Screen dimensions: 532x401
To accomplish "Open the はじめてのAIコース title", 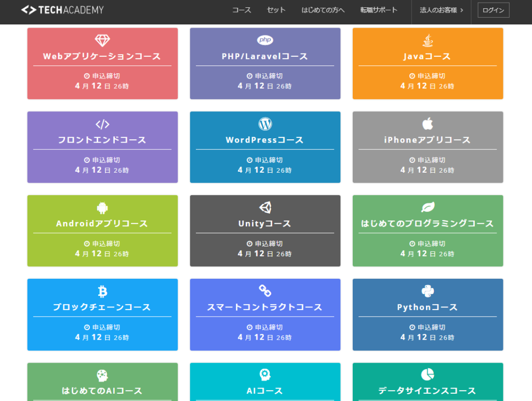I will pyautogui.click(x=102, y=391).
